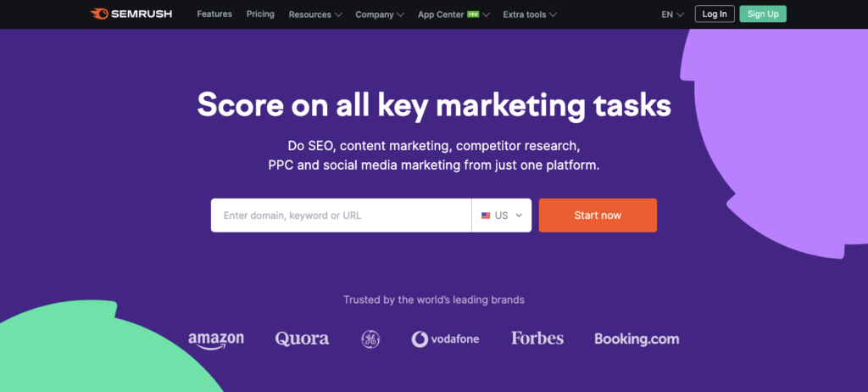Viewport: 868px width, 392px height.
Task: Go to the Features page
Action: click(x=214, y=14)
